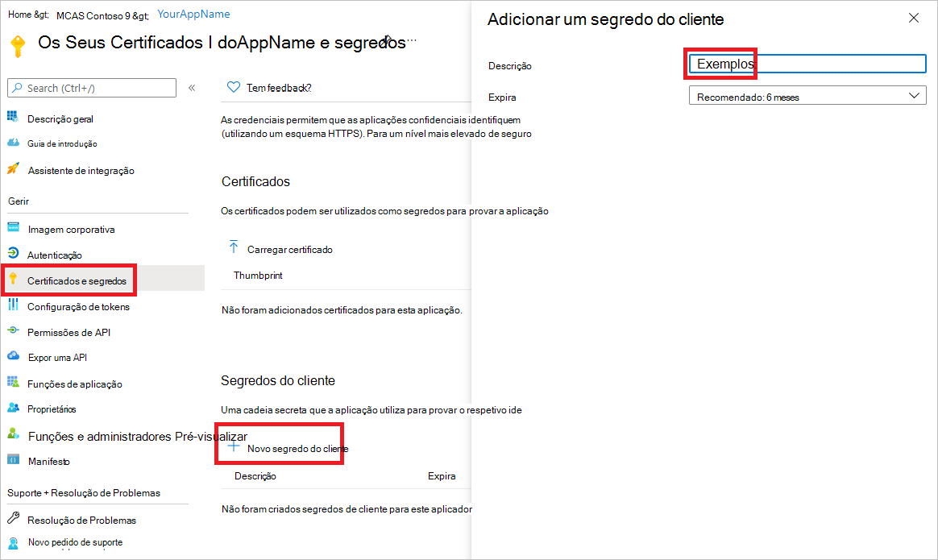Collapse the sidebar with double chevron

pos(192,88)
